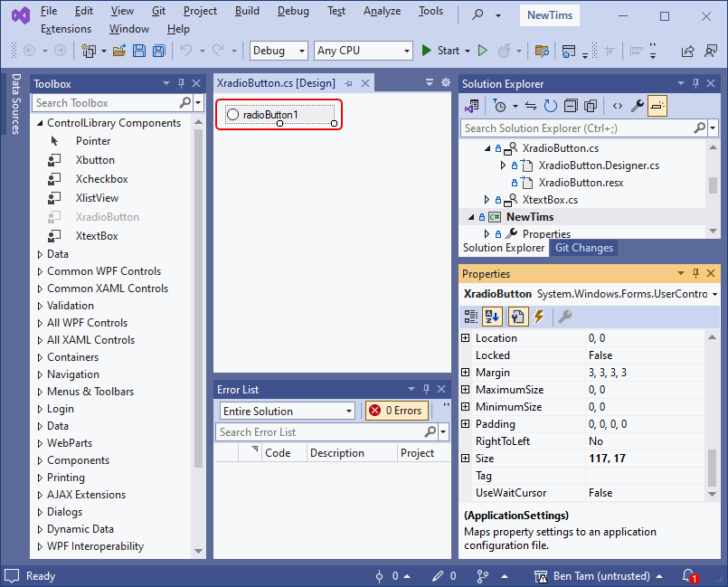Click the Save All toolbar icon

click(x=158, y=51)
